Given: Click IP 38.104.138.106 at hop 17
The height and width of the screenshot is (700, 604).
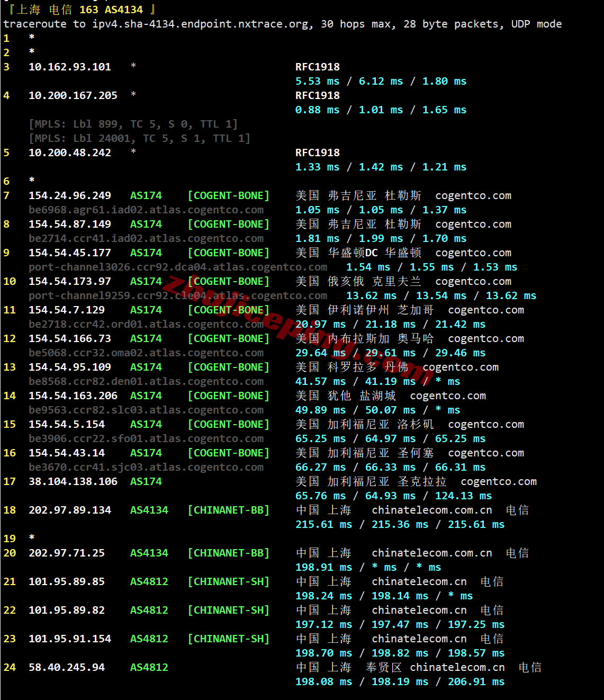Looking at the screenshot, I should [73, 481].
